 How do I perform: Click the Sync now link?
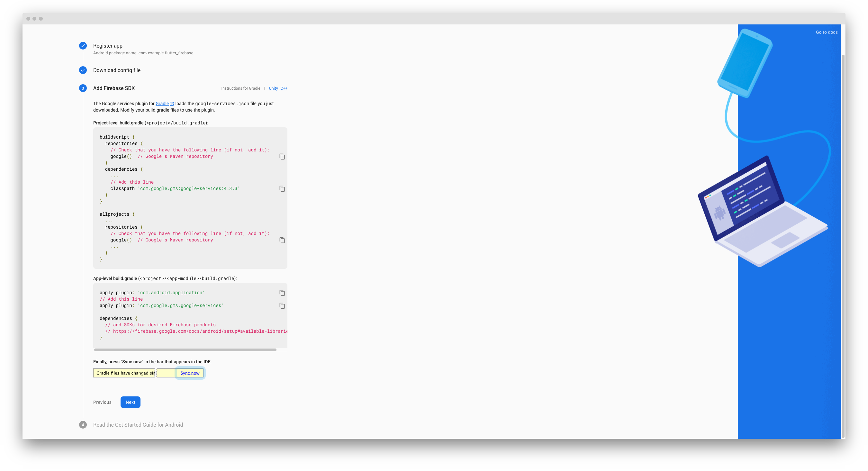click(x=190, y=373)
